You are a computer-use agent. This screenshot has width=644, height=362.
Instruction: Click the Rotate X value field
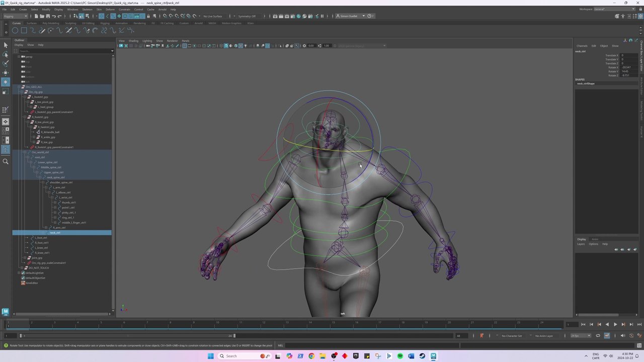pos(630,67)
